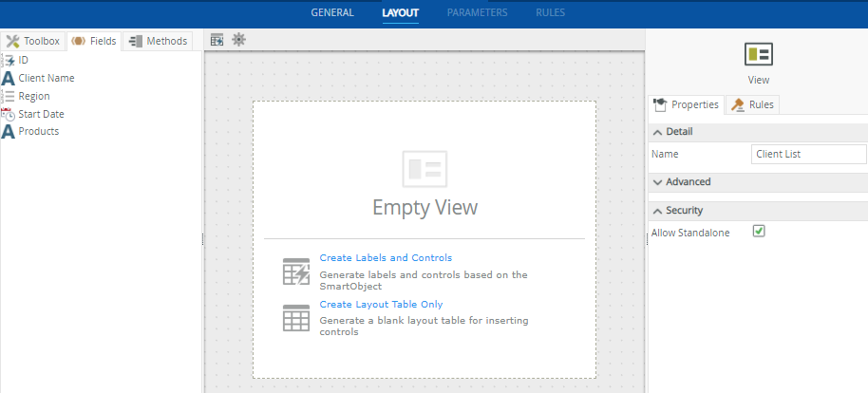Click the 'Generate a blank layout table' description
The image size is (868, 393).
tap(425, 326)
